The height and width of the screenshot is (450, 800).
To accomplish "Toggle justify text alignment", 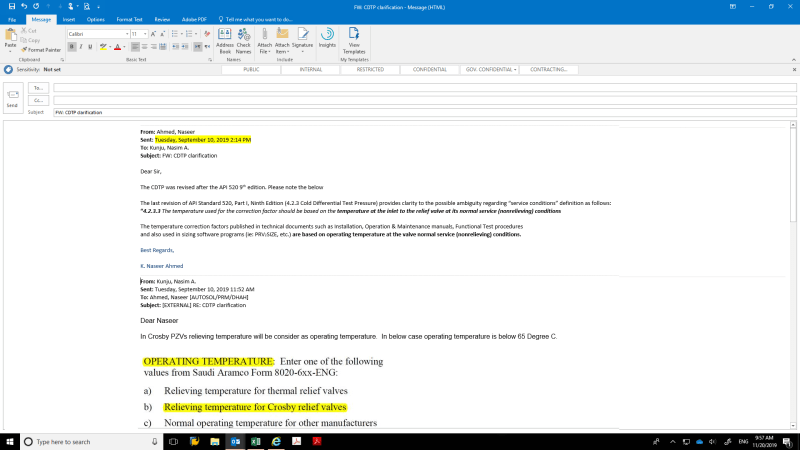I will coord(163,47).
